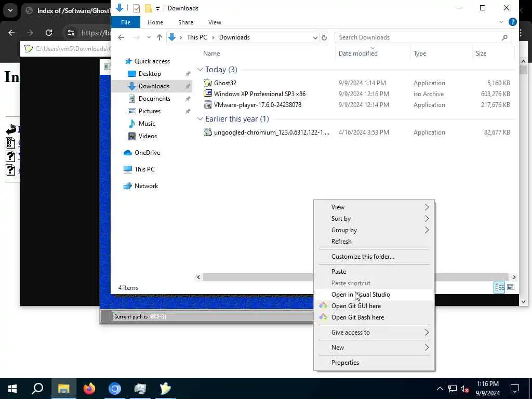Switch to Large icons view icon
532x399 pixels.
pos(511,288)
